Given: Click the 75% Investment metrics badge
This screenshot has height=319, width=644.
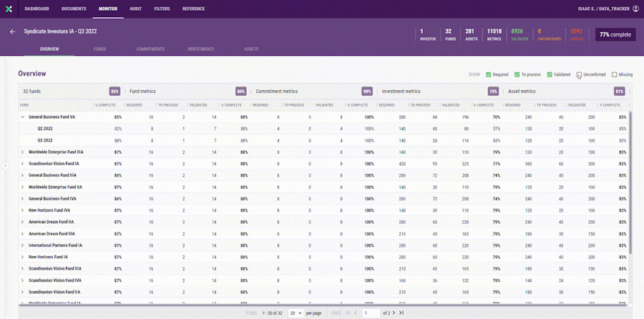Looking at the screenshot, I should 493,91.
